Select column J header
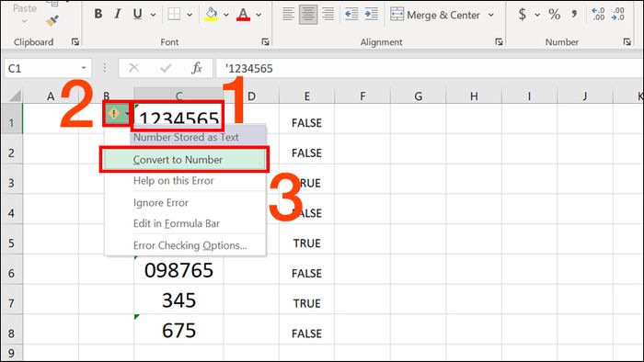644x362 pixels. 584,96
